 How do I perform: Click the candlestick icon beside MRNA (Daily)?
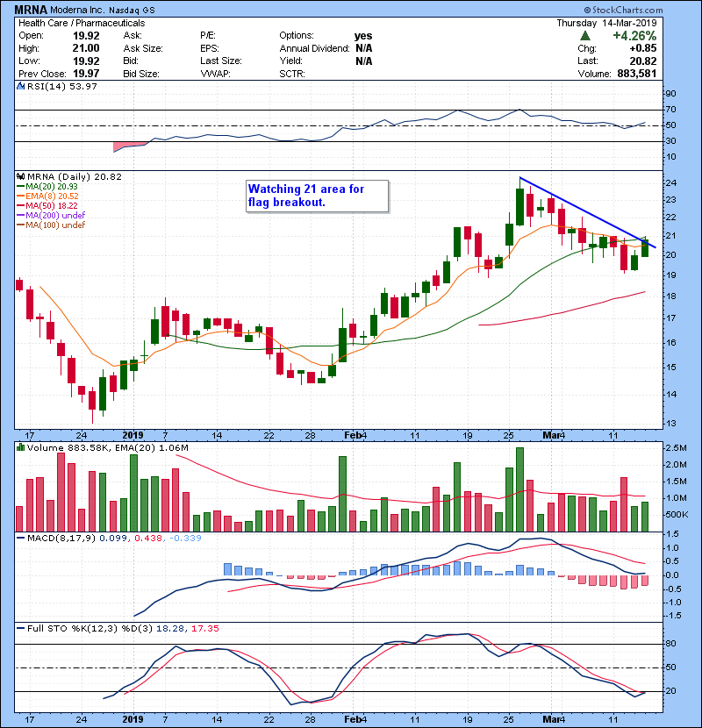20,176
